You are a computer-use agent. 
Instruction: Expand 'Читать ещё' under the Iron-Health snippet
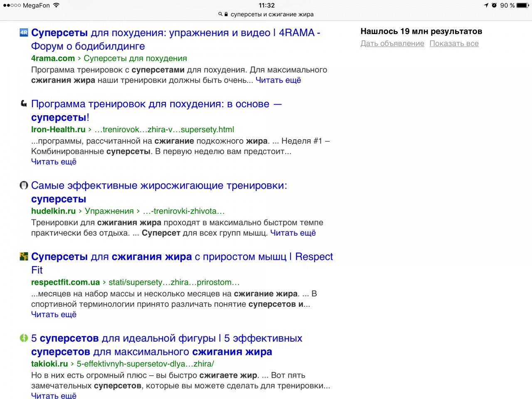tap(54, 162)
